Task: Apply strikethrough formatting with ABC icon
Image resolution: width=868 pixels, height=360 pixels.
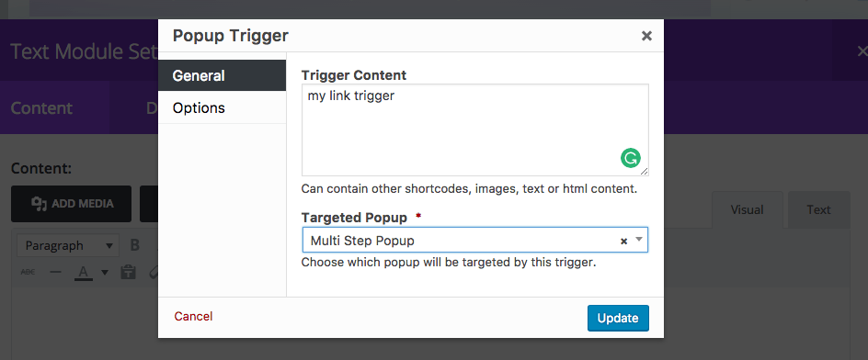Action: pos(28,272)
